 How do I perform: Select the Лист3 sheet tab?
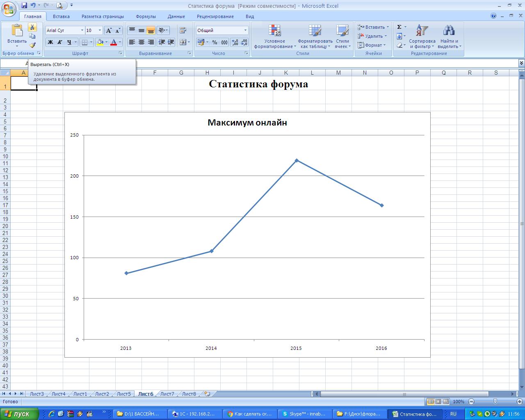click(37, 394)
